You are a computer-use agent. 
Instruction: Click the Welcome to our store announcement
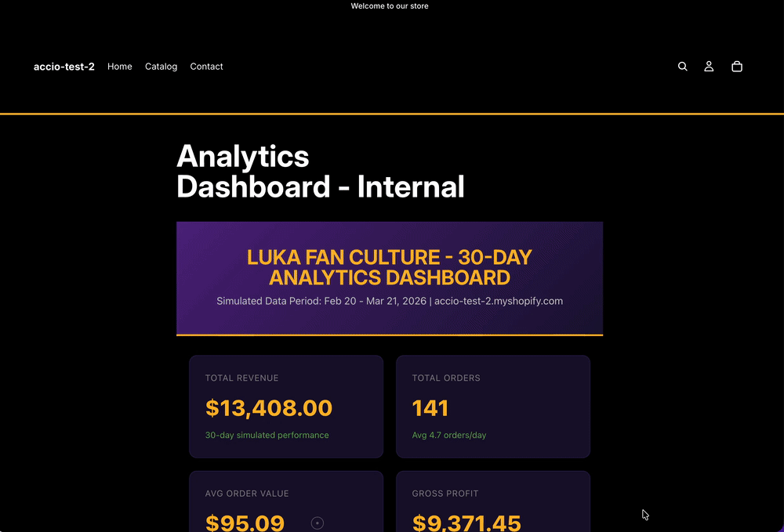(x=390, y=6)
